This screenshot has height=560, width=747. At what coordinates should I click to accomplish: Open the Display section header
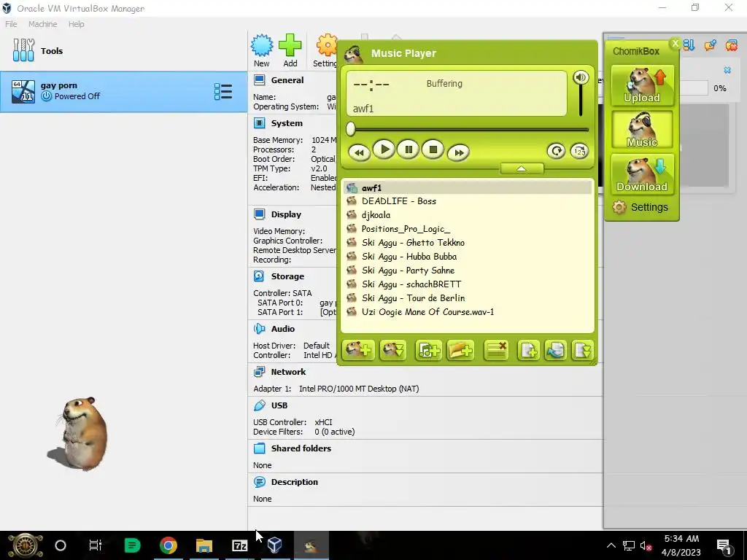pyautogui.click(x=286, y=214)
